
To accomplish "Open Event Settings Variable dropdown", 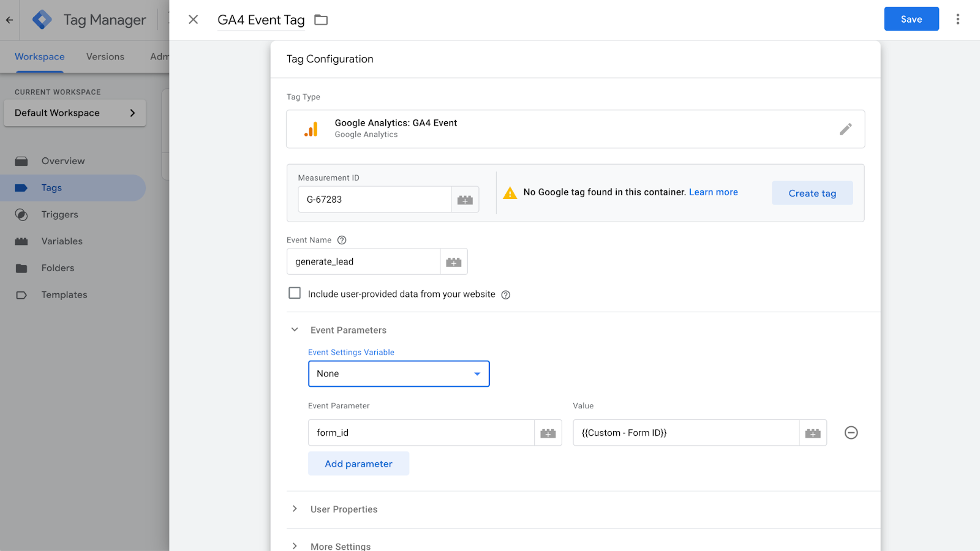I will coord(399,374).
